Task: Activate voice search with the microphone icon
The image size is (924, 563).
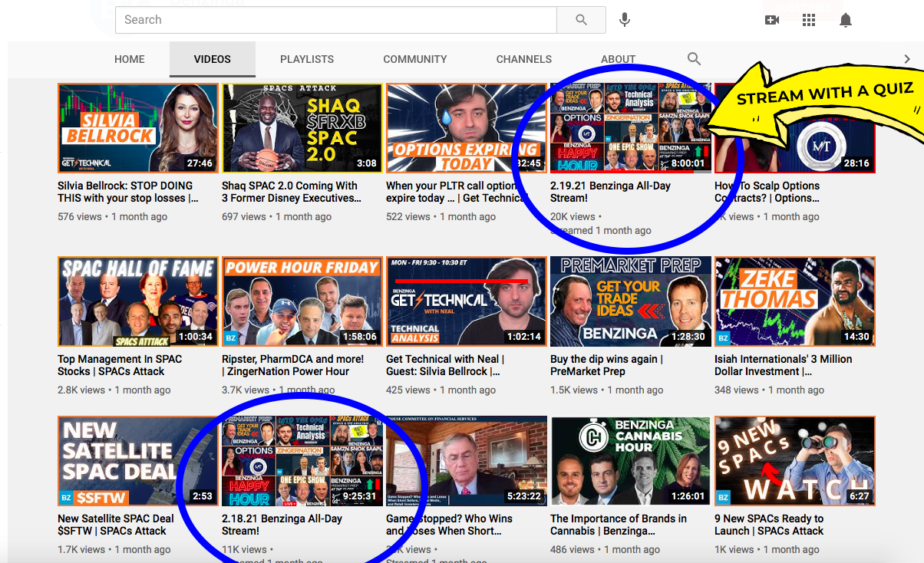Action: [x=624, y=19]
